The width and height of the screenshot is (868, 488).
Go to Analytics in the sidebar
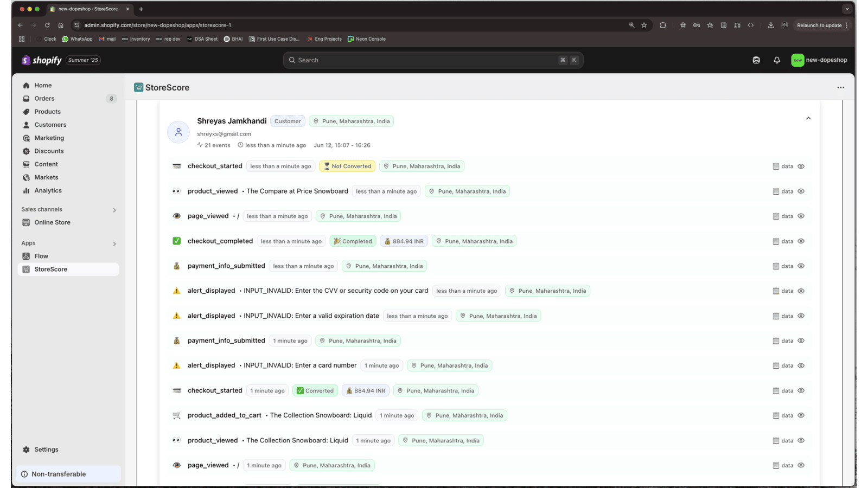48,190
